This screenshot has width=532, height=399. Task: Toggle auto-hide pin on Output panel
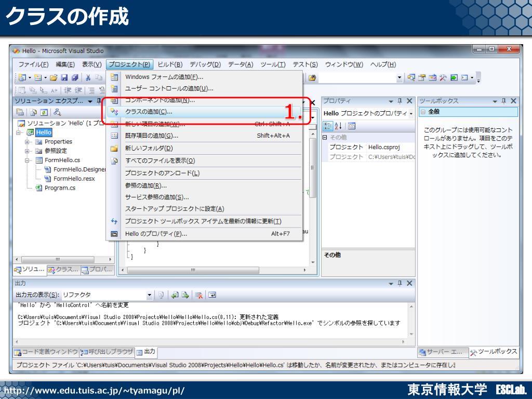(400, 283)
